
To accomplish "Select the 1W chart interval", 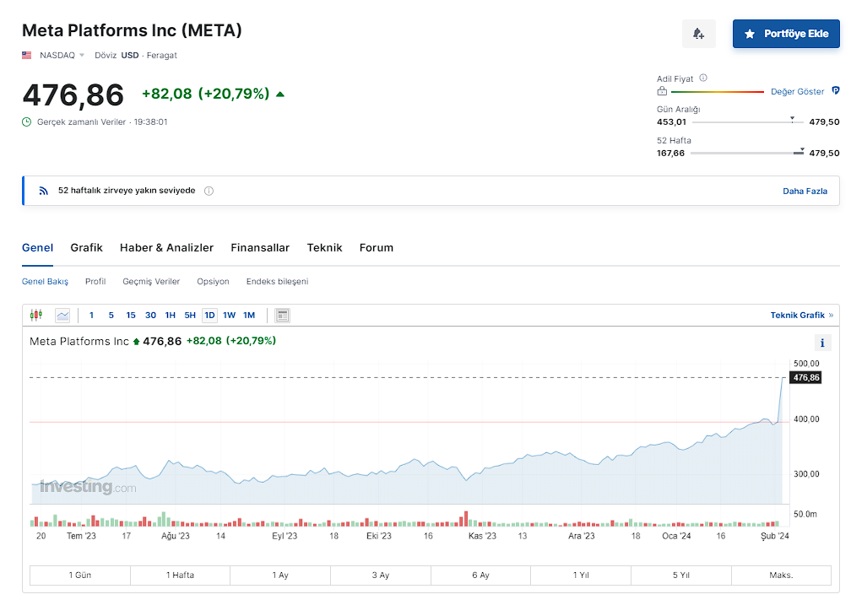I will pos(229,316).
